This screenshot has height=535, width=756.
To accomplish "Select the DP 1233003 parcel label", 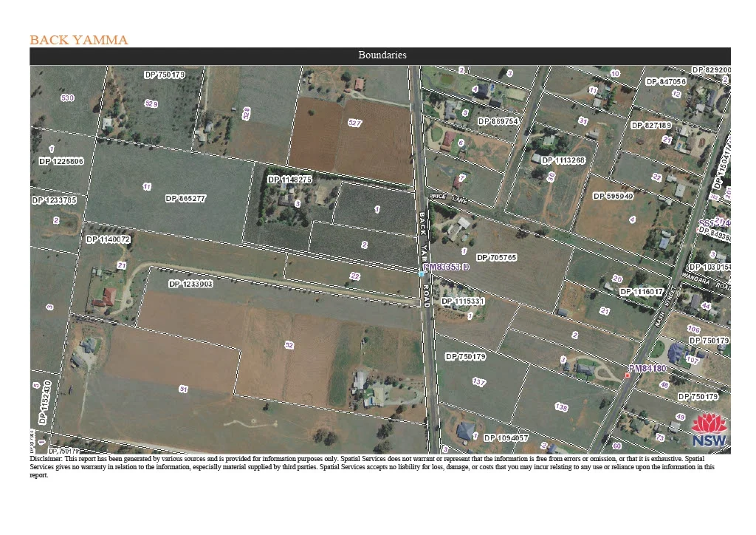I will click(190, 283).
